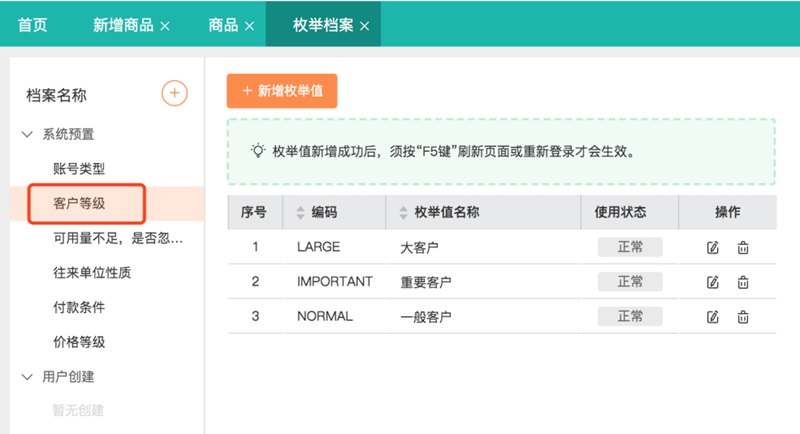Close the 枚举档案 tab
800x434 pixels.
point(365,26)
